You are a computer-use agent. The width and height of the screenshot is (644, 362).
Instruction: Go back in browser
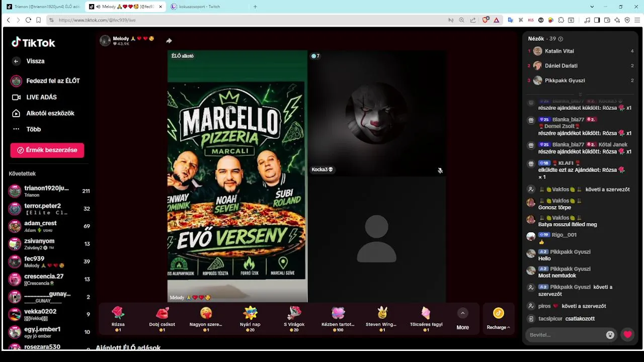(8, 20)
